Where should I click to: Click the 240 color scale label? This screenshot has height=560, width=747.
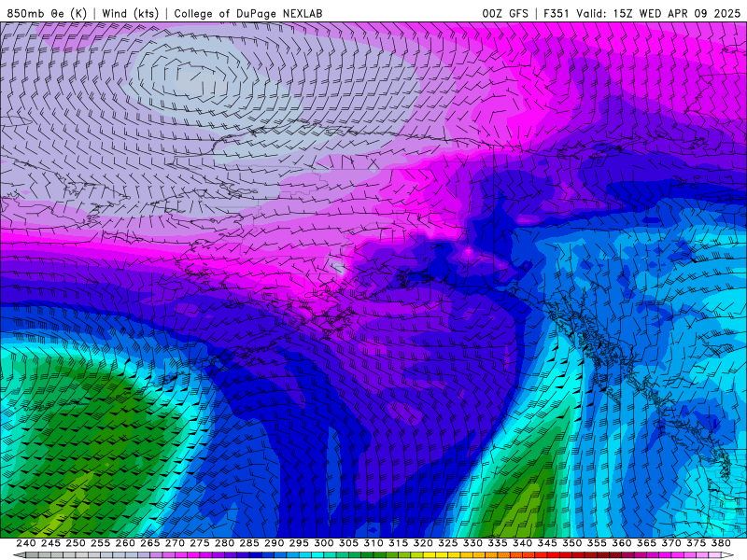point(26,543)
